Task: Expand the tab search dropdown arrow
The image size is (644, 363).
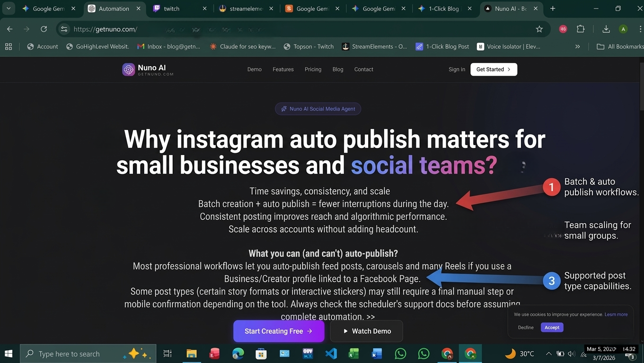Action: tap(8, 9)
